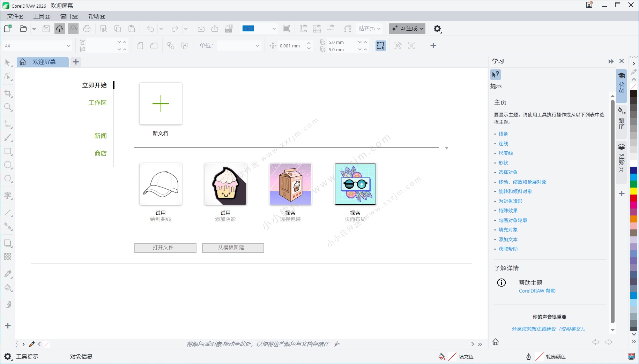This screenshot has width=639, height=364.
Task: Open the CorelDRAW 帮助 link
Action: (537, 290)
